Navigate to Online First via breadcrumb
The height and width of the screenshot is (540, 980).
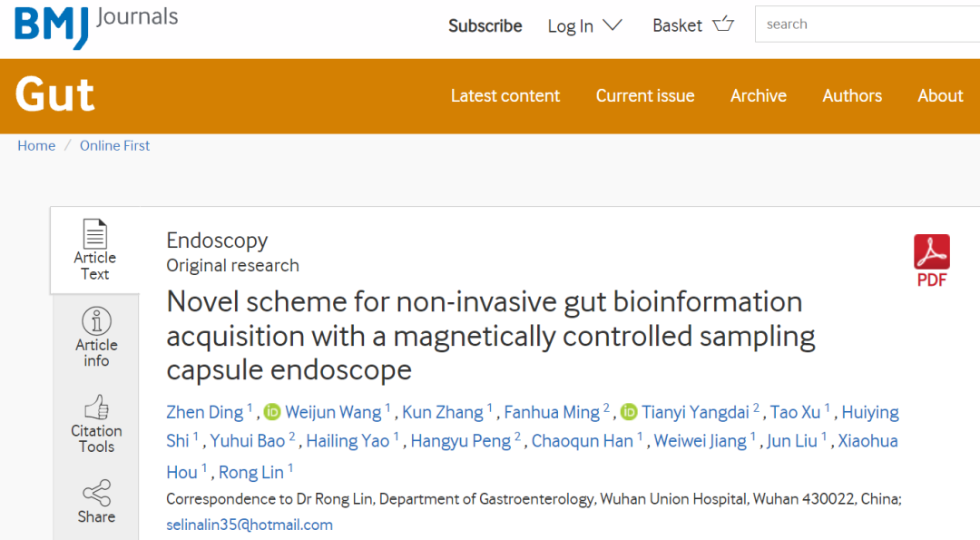pos(114,145)
